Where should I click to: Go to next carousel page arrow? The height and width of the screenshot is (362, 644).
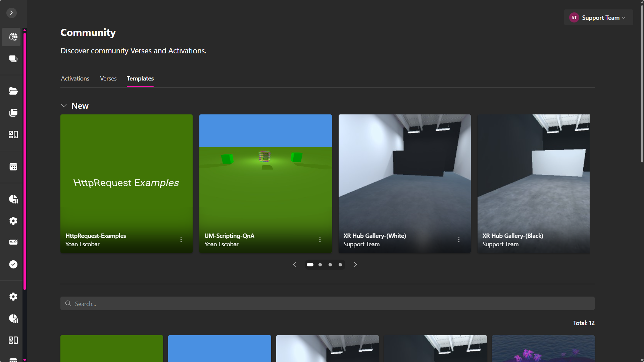coord(355,265)
